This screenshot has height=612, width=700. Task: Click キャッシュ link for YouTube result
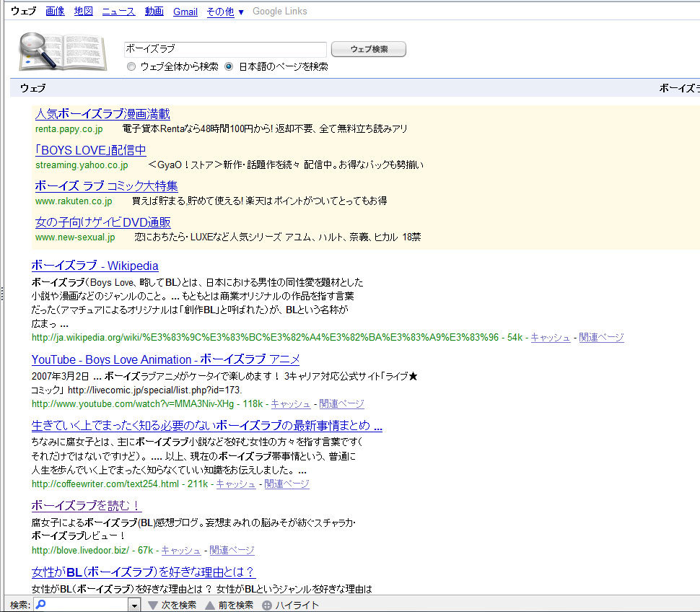coord(291,404)
